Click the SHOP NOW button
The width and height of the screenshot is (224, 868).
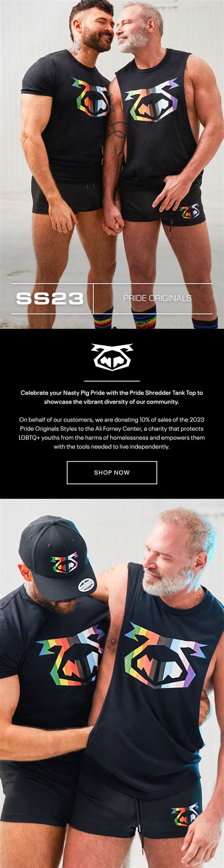[x=112, y=472]
